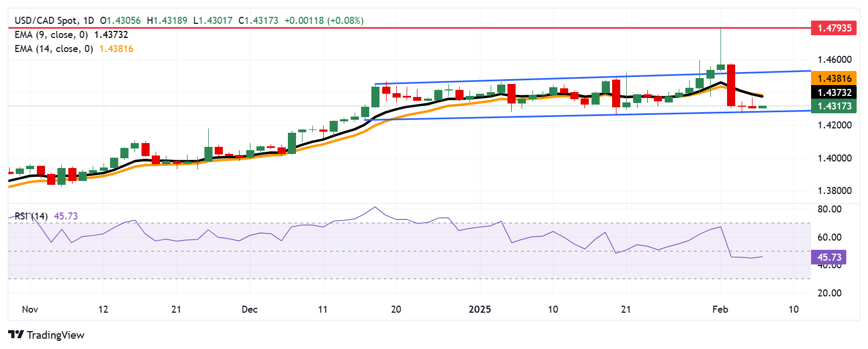The width and height of the screenshot is (868, 349).
Task: Click the Dec label on time axis
Action: (x=249, y=309)
